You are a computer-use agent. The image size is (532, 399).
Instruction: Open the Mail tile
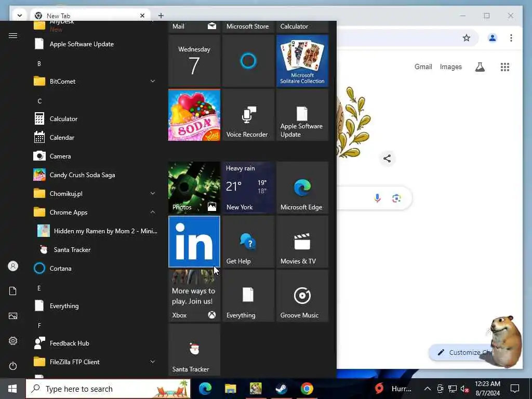[194, 26]
